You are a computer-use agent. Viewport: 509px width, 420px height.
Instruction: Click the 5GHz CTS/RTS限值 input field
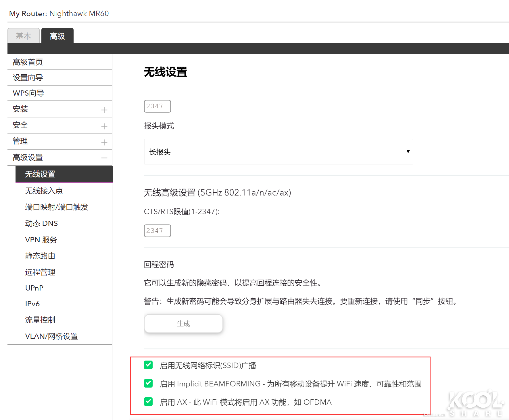[157, 231]
